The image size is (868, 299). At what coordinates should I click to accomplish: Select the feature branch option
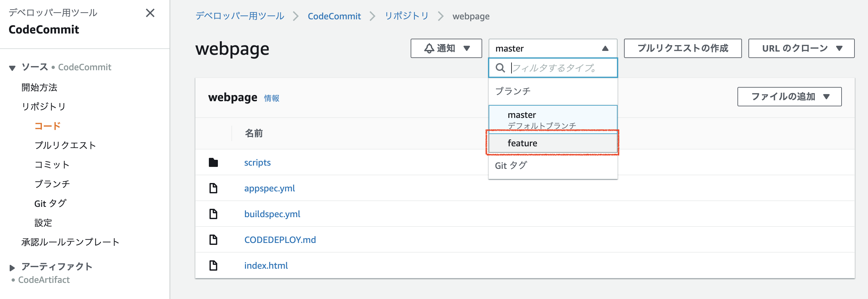click(x=552, y=143)
